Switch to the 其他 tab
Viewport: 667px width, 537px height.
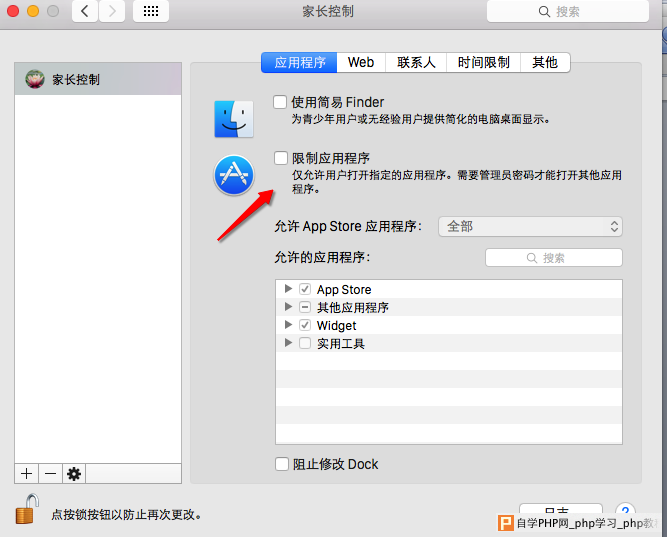(x=545, y=63)
